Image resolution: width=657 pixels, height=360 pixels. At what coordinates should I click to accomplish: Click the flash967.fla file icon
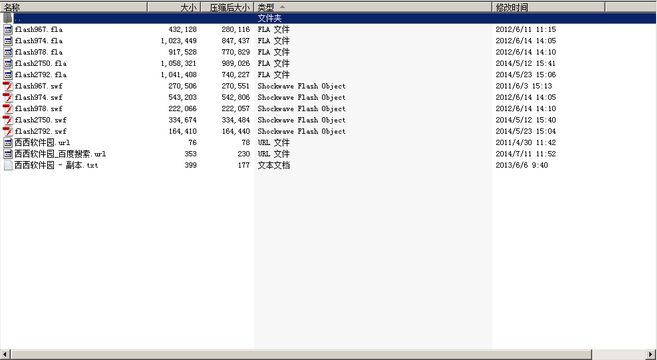pos(8,29)
